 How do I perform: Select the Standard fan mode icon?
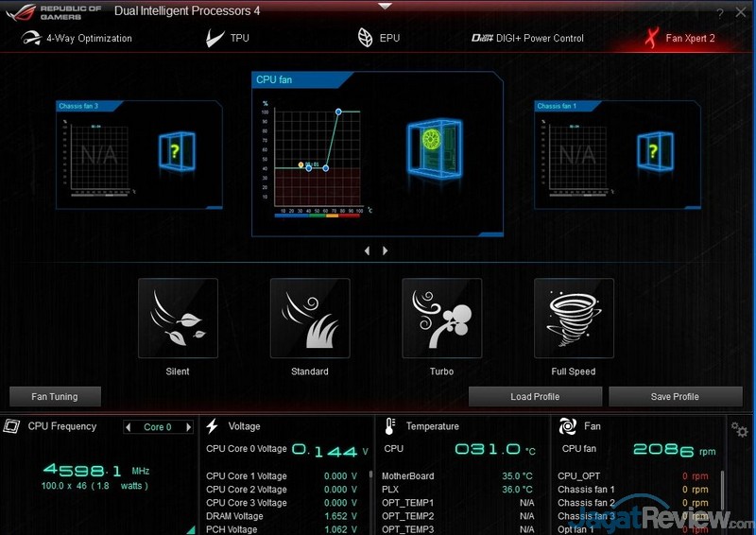click(x=310, y=318)
